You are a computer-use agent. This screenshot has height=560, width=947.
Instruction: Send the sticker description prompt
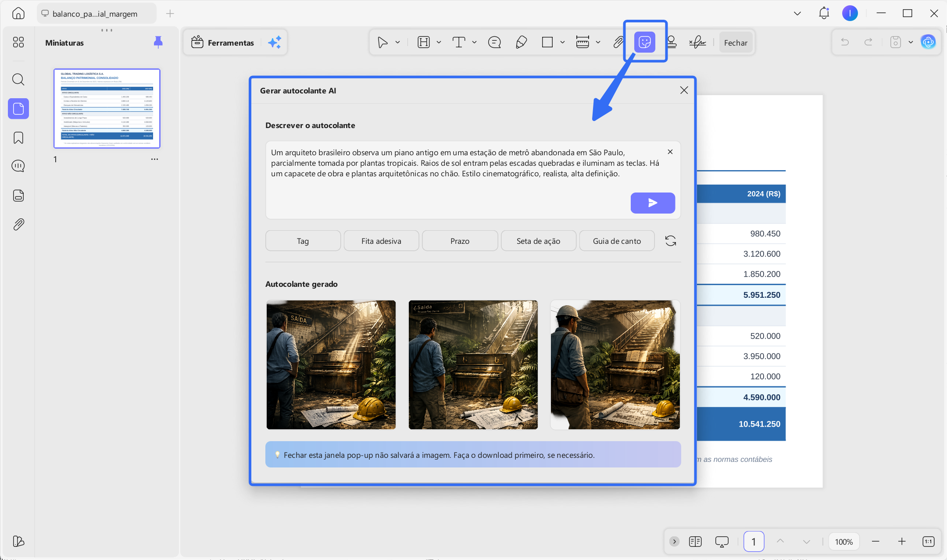pyautogui.click(x=653, y=203)
